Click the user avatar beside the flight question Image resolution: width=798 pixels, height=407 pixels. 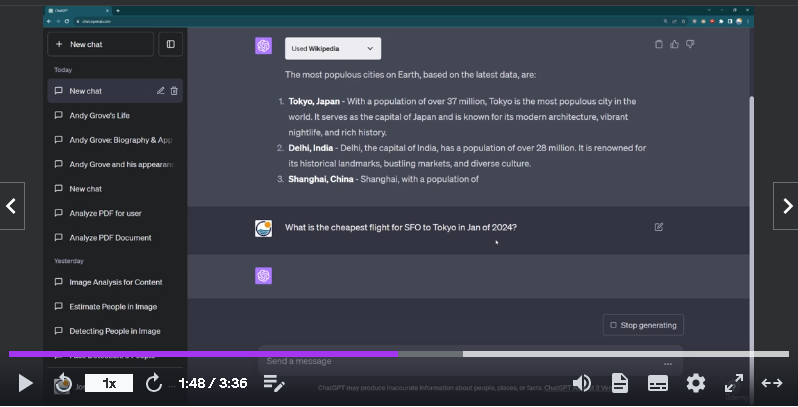[263, 228]
